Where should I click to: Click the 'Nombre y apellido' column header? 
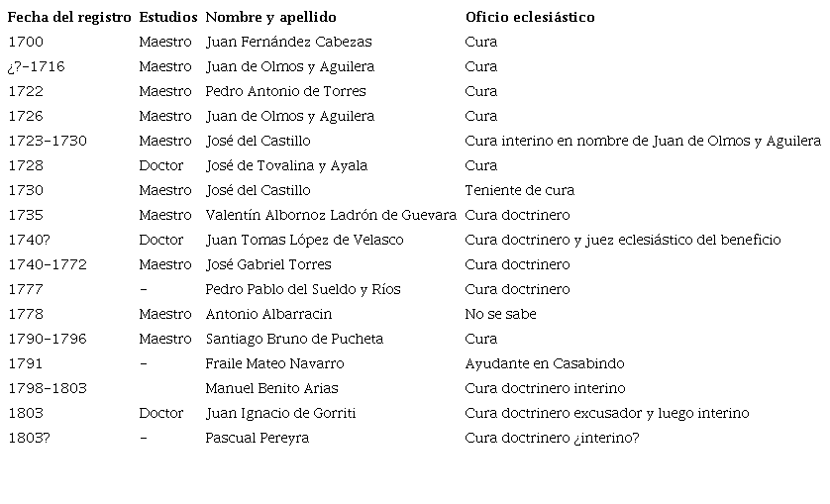[270, 18]
